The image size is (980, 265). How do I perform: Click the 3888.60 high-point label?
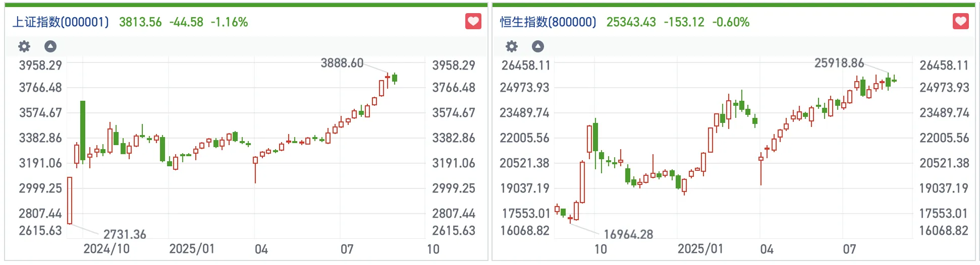point(342,63)
